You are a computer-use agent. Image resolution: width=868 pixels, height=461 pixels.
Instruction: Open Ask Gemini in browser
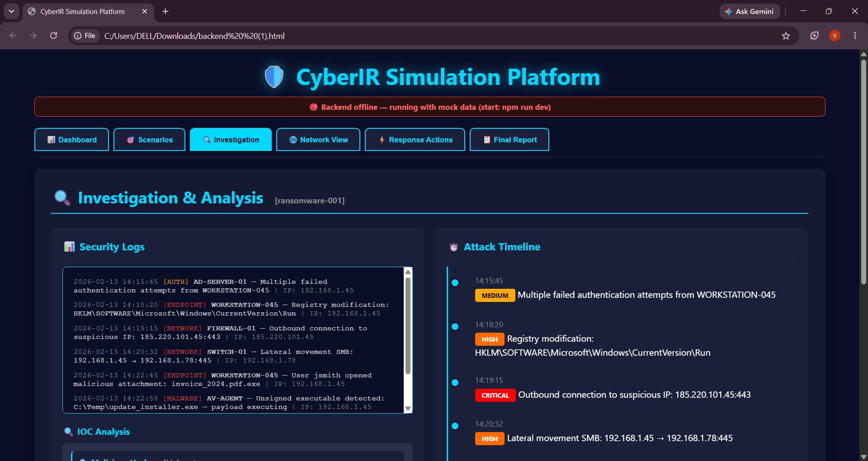[x=750, y=11]
